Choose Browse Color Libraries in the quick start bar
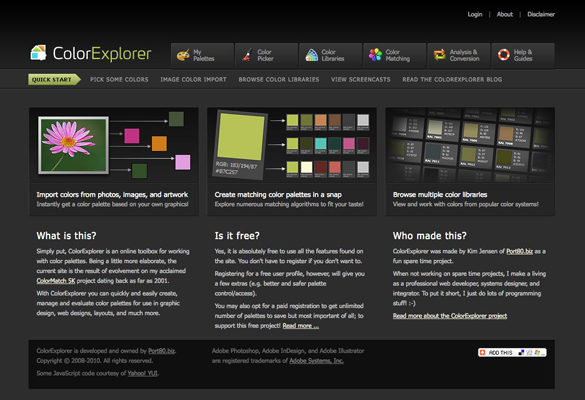This screenshot has height=400, width=585. pos(279,79)
